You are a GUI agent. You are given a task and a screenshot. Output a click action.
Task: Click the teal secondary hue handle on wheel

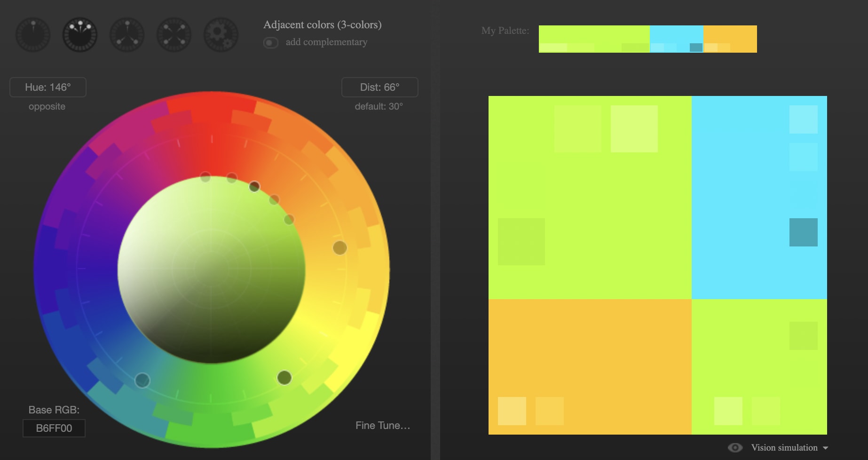tap(142, 380)
